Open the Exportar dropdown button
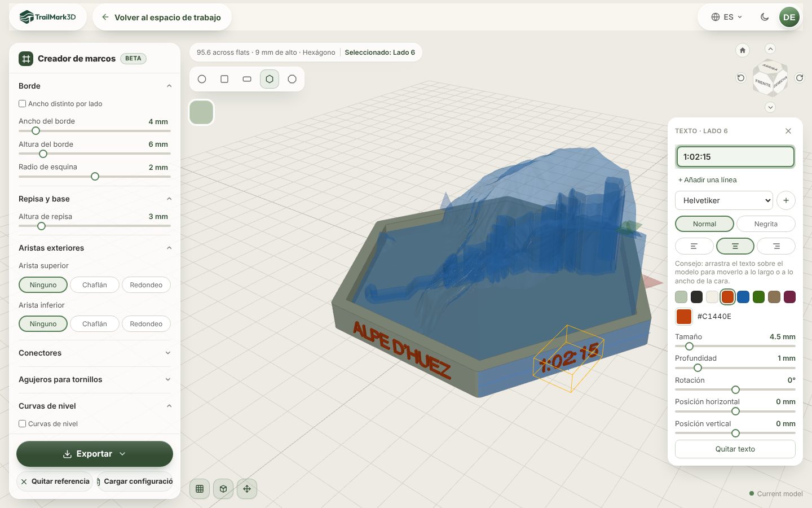 click(95, 454)
